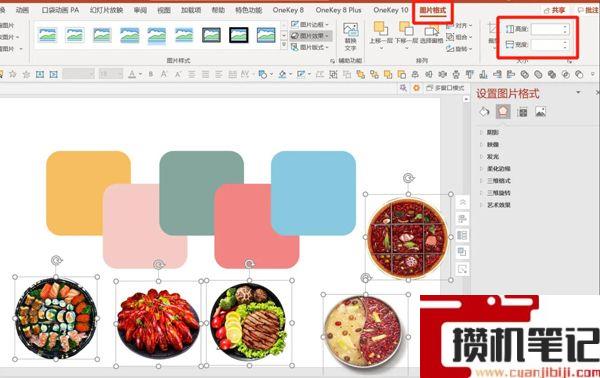The height and width of the screenshot is (378, 600).
Task: Open the Fill & Line icon in format pane
Action: pyautogui.click(x=484, y=112)
